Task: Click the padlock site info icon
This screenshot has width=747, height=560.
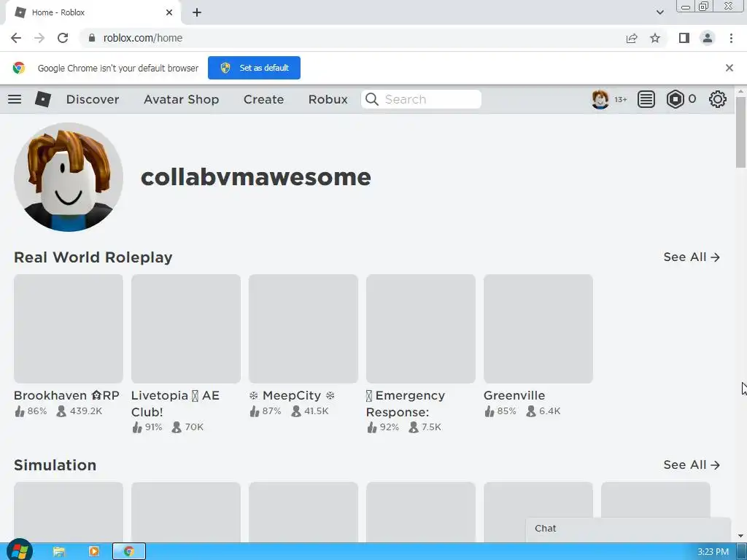Action: pyautogui.click(x=92, y=38)
